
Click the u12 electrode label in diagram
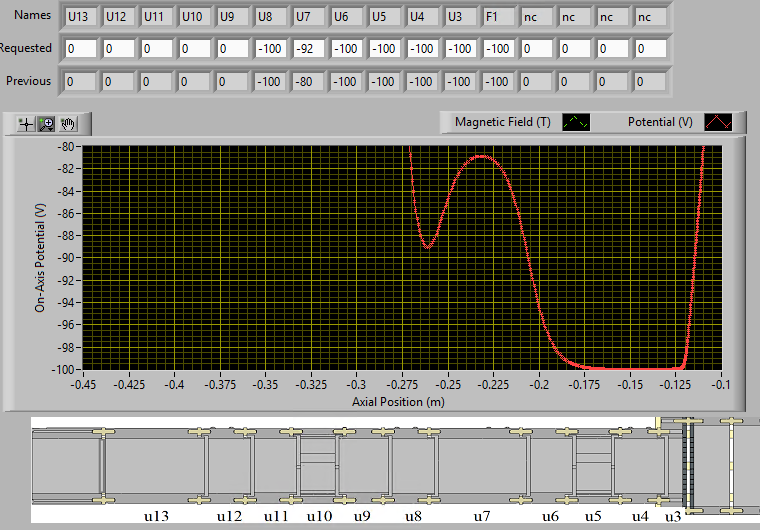229,516
